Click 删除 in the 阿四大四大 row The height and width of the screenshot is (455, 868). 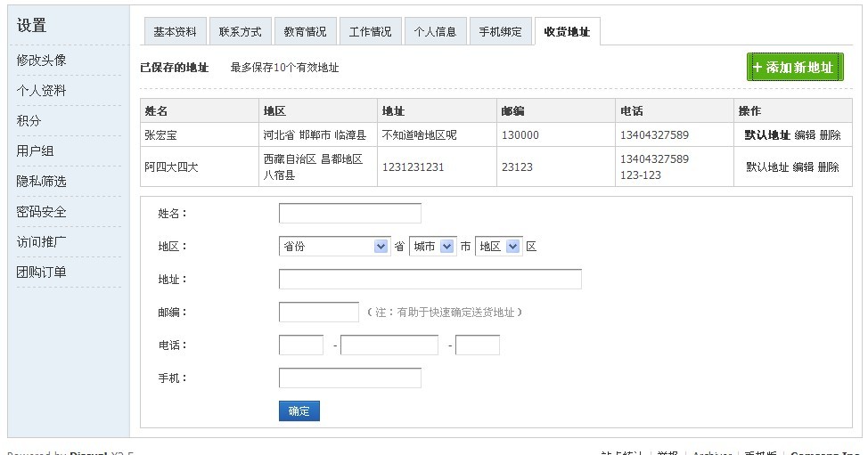(828, 167)
